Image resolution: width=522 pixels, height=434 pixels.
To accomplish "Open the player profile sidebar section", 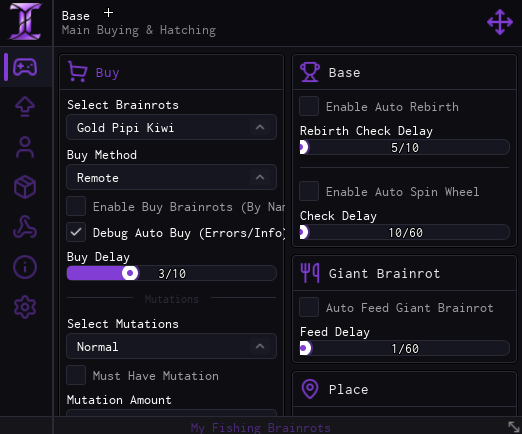I will tap(25, 147).
